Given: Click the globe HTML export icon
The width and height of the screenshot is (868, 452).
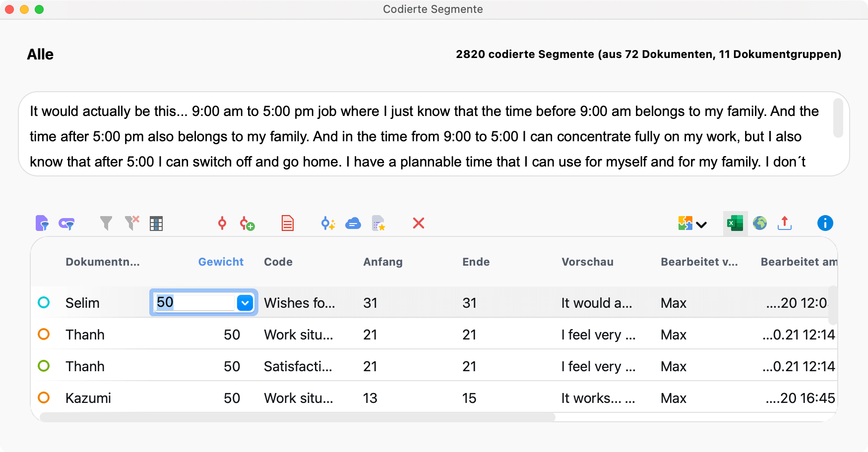Looking at the screenshot, I should coord(760,224).
